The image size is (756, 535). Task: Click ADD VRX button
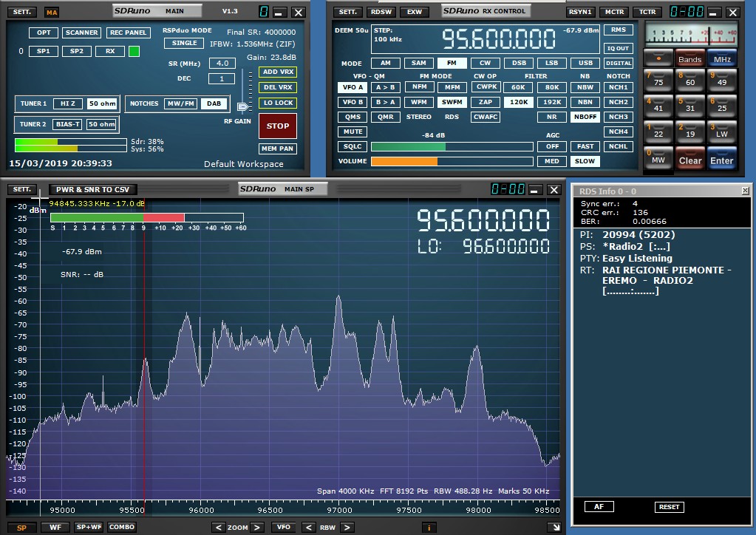pyautogui.click(x=278, y=72)
